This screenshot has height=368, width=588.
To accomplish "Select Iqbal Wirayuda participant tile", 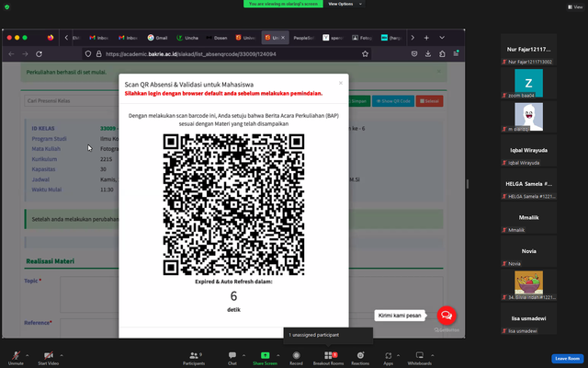I will [528, 150].
